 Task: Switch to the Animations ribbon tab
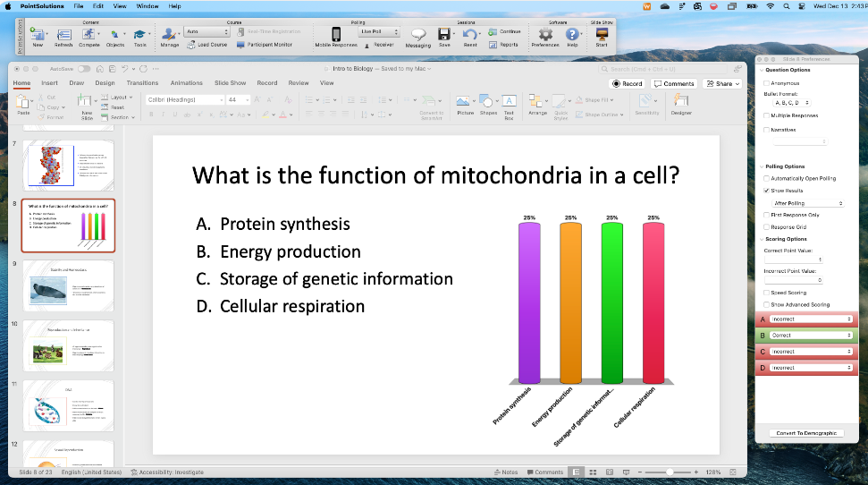(187, 83)
